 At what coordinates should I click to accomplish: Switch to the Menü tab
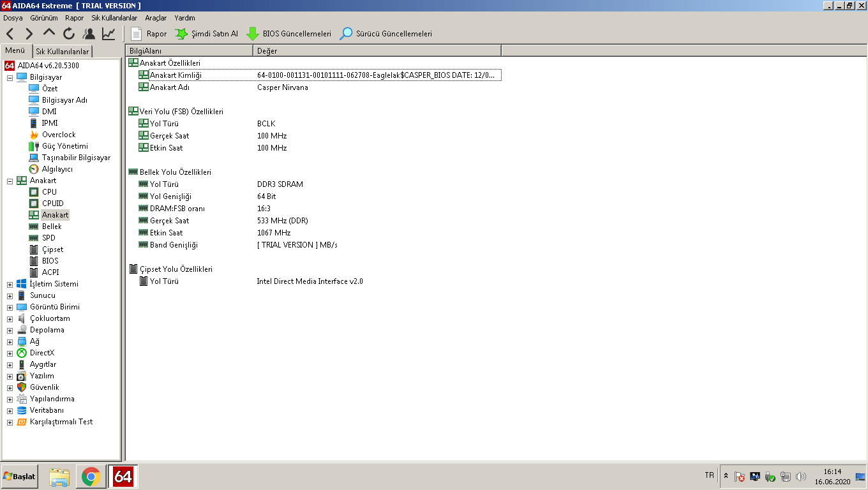pyautogui.click(x=15, y=50)
